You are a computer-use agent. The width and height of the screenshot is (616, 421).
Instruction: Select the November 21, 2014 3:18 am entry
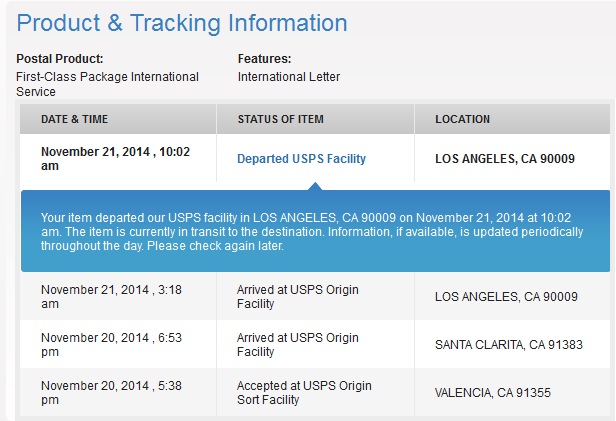(x=111, y=297)
